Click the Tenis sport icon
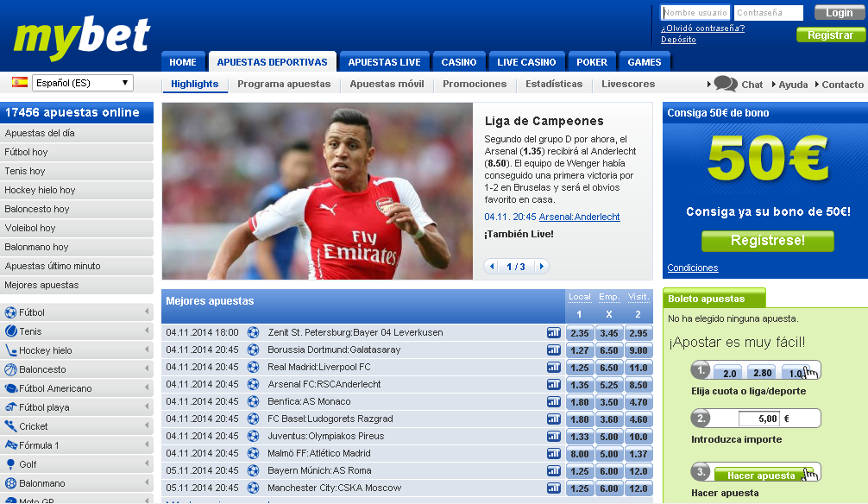This screenshot has width=868, height=504. pyautogui.click(x=10, y=331)
